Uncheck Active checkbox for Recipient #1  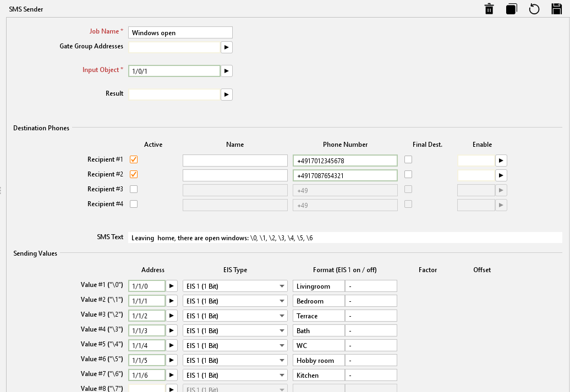[x=134, y=159]
